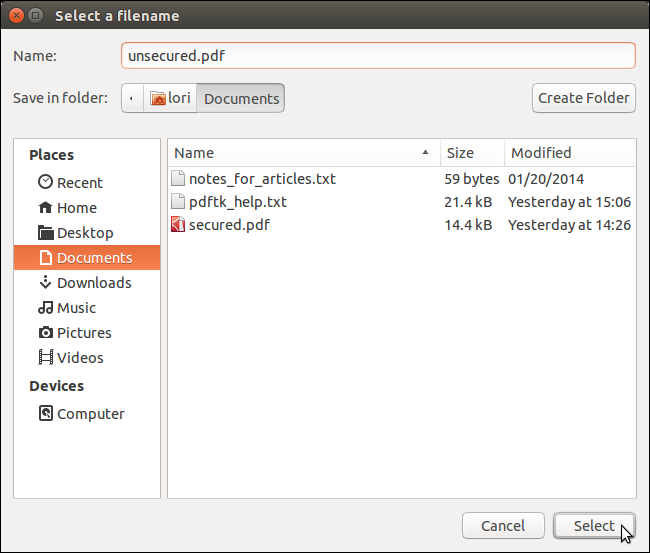This screenshot has width=650, height=553.
Task: Open Recent in the Places sidebar
Action: coord(79,182)
